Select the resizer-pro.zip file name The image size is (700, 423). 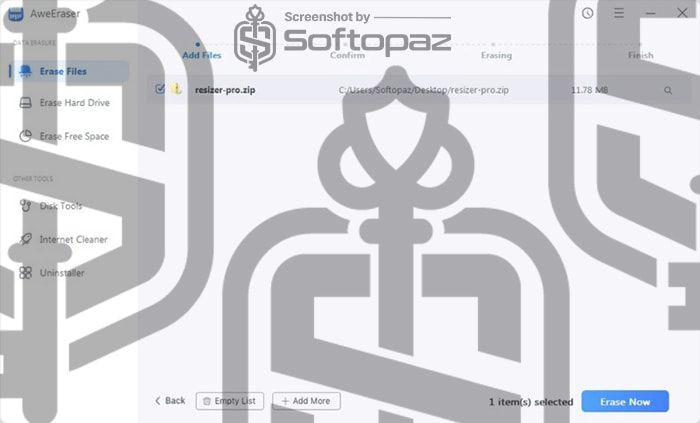pyautogui.click(x=225, y=90)
